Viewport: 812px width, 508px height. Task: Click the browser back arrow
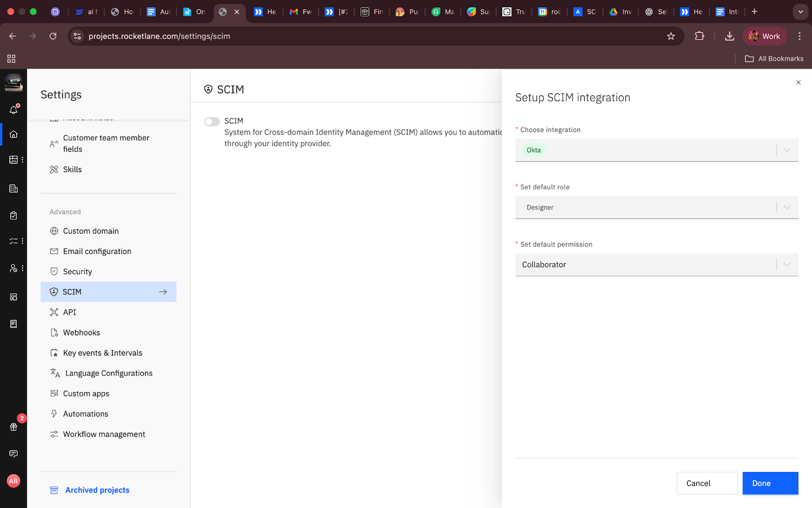click(x=13, y=36)
